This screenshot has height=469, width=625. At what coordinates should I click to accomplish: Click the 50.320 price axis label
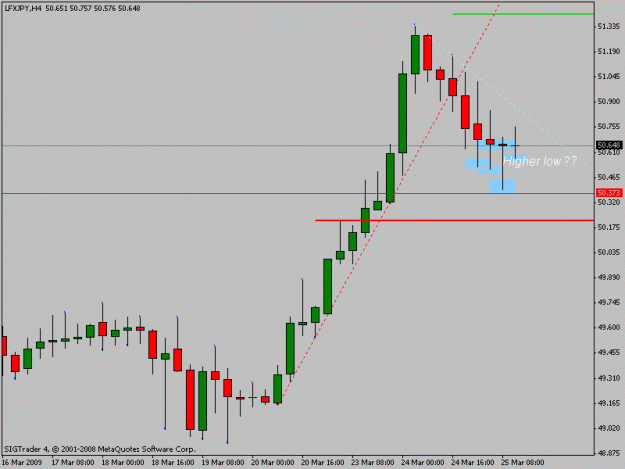click(609, 202)
